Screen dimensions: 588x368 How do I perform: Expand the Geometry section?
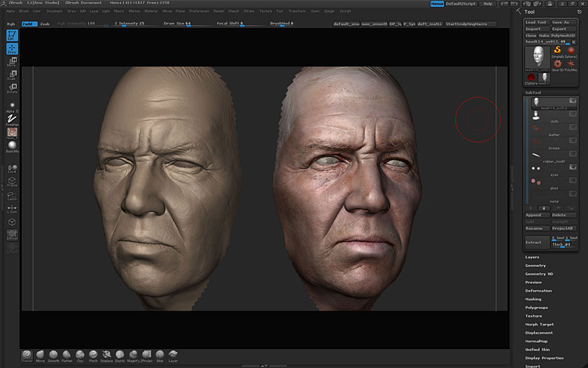(x=535, y=266)
